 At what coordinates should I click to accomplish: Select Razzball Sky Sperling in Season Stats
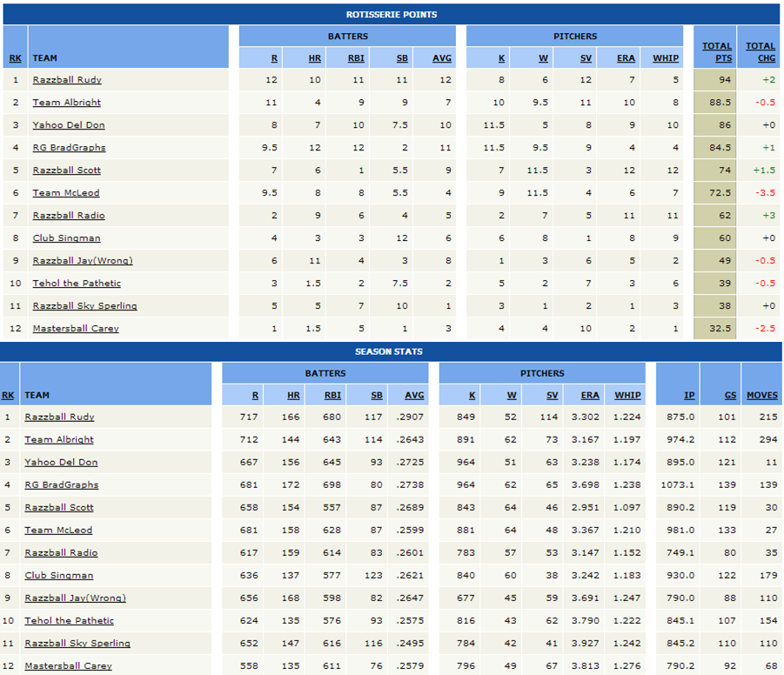pyautogui.click(x=77, y=643)
